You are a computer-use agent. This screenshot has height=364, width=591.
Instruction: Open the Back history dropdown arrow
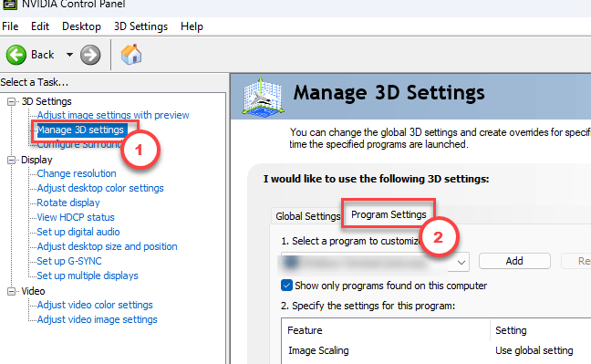pos(69,55)
